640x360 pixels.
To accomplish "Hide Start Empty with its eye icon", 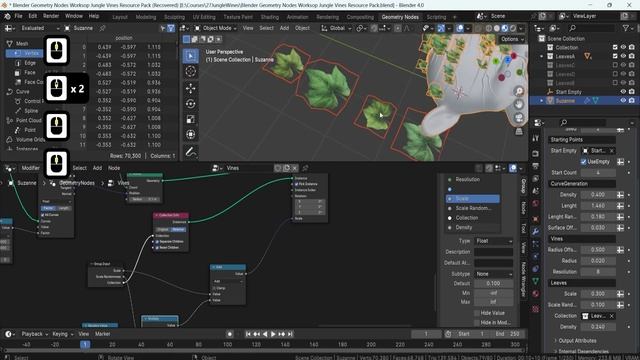I will (x=623, y=92).
